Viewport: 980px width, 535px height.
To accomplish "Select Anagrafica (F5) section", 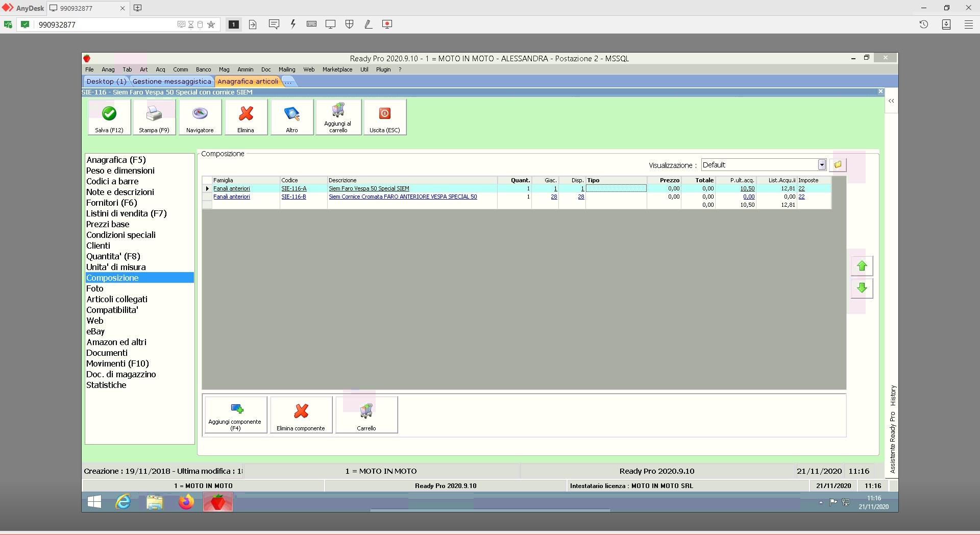I will [x=116, y=160].
